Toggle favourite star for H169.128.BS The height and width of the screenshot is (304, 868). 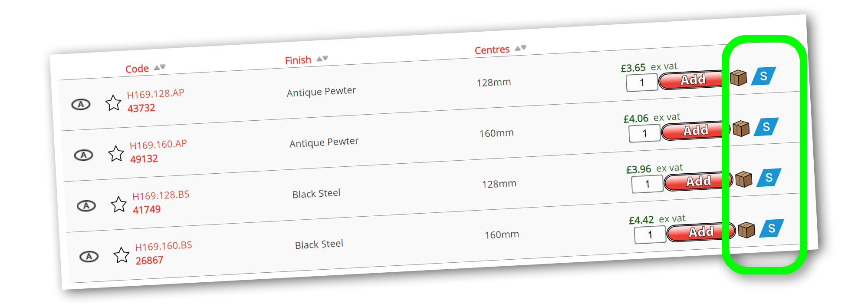[118, 205]
